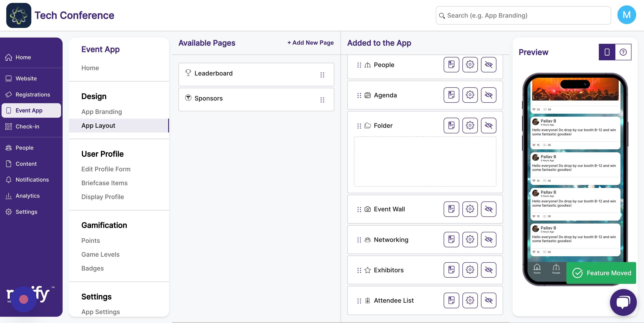Open Leaderboard page options dots

point(322,75)
